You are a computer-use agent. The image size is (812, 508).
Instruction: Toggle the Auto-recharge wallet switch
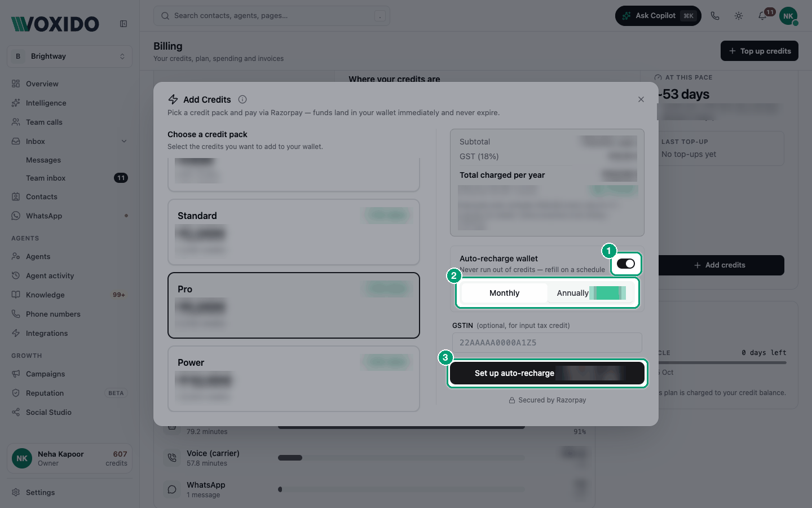(626, 264)
